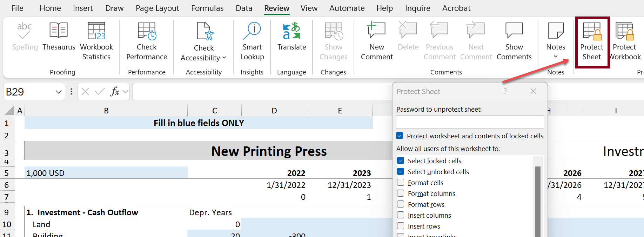644x237 pixels.
Task: Click the permissions list scrollbar
Action: coord(538,200)
